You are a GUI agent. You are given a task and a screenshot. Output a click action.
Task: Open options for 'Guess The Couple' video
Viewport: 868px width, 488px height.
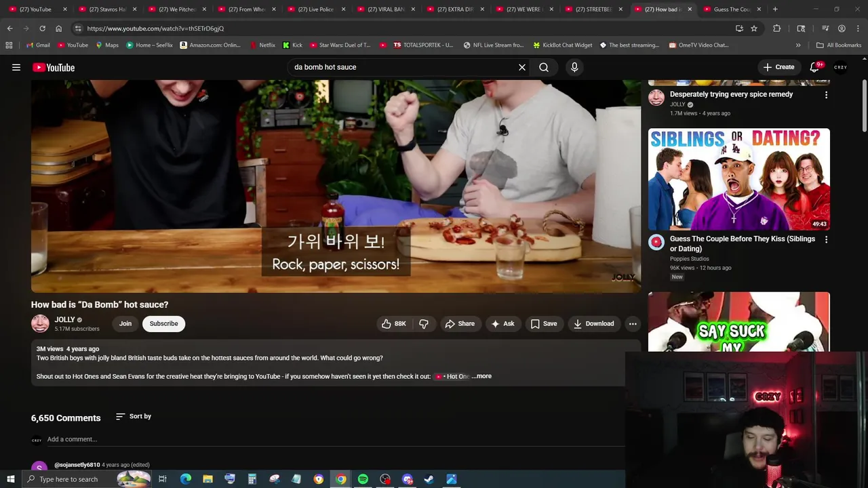(x=826, y=239)
